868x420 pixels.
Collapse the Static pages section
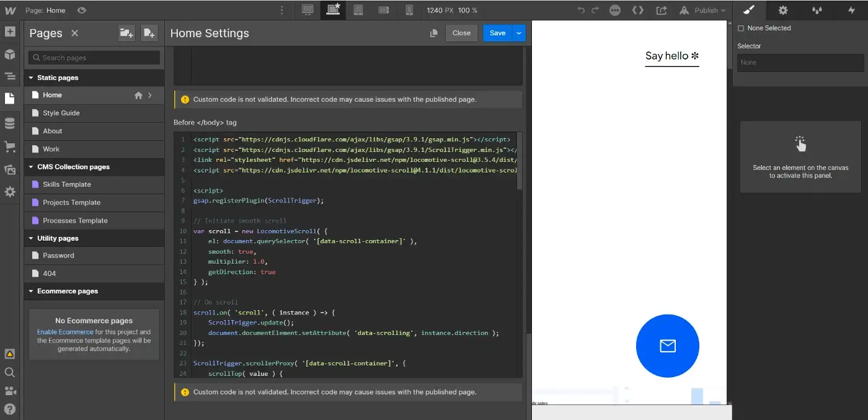30,77
